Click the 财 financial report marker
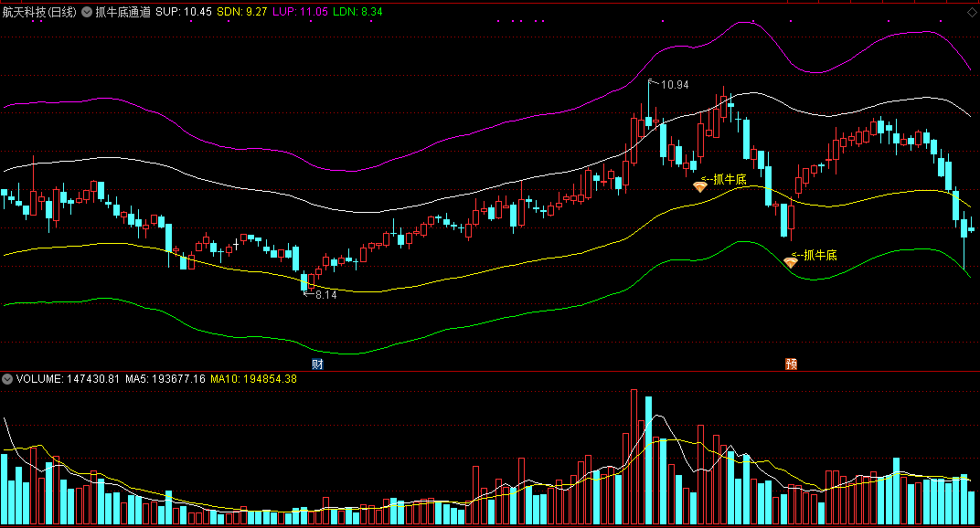This screenshot has height=528, width=980. [317, 364]
